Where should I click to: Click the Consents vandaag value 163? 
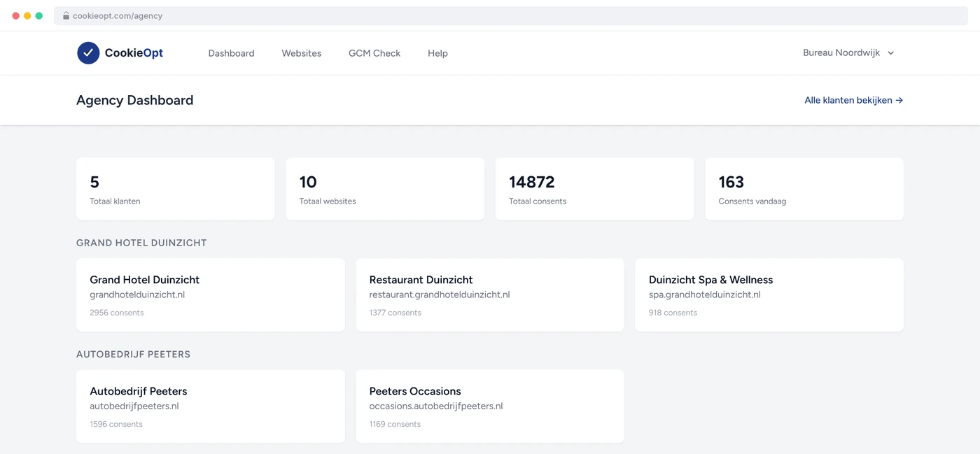[731, 182]
